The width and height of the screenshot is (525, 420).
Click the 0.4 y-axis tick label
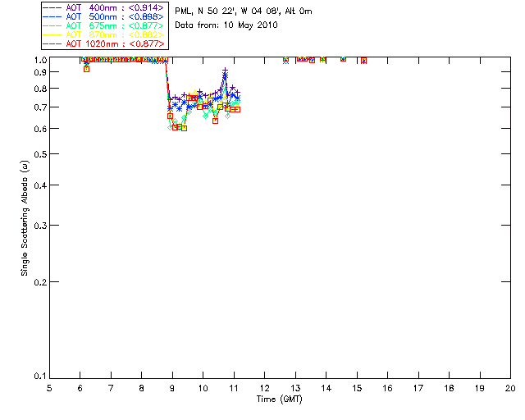pos(40,185)
